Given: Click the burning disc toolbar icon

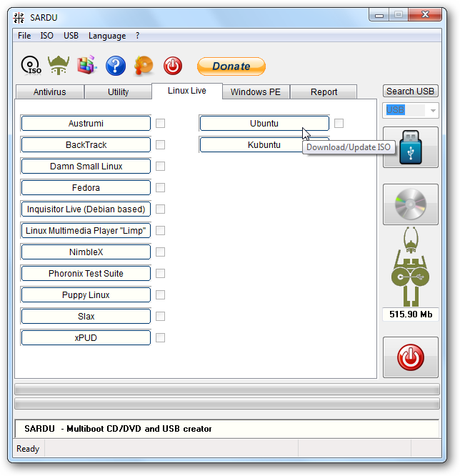Looking at the screenshot, I should coord(144,66).
